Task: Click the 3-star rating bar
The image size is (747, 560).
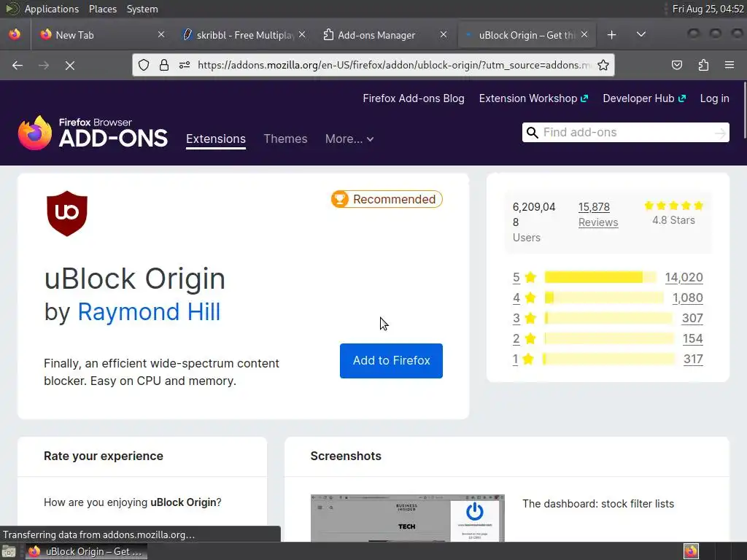Action: coord(608,318)
